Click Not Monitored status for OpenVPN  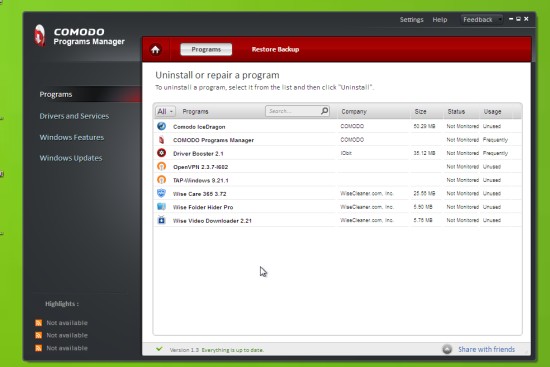pos(463,167)
